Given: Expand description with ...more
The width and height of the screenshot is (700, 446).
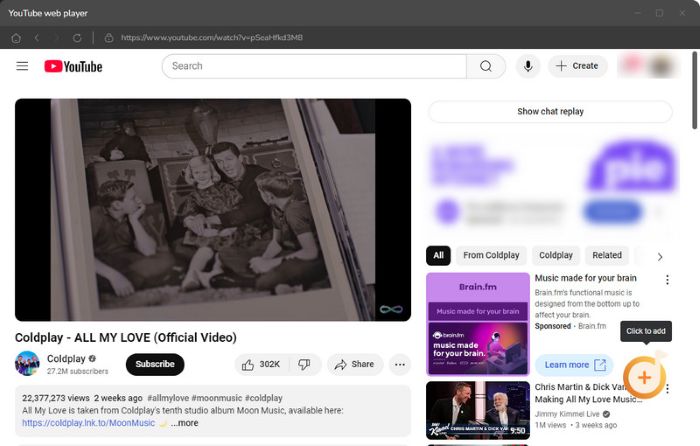Looking at the screenshot, I should tap(184, 423).
